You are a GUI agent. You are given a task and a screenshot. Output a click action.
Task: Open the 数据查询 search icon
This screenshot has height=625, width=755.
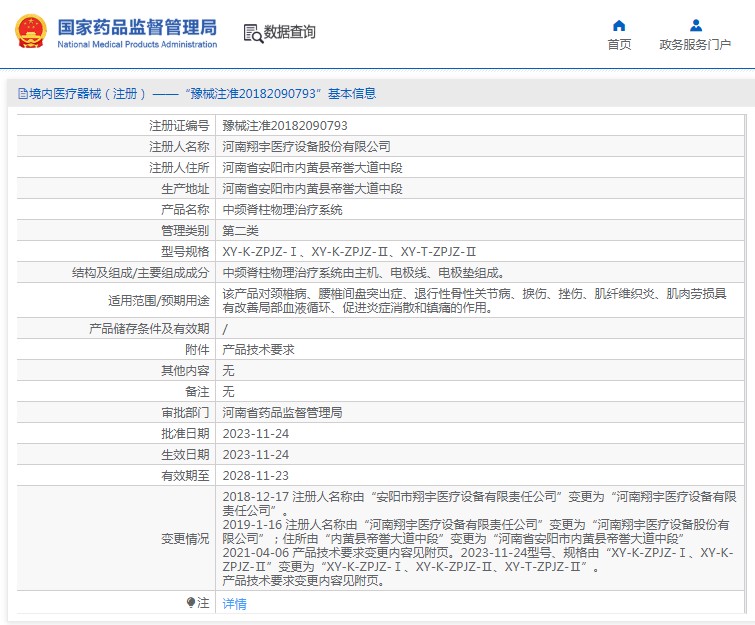pos(253,33)
